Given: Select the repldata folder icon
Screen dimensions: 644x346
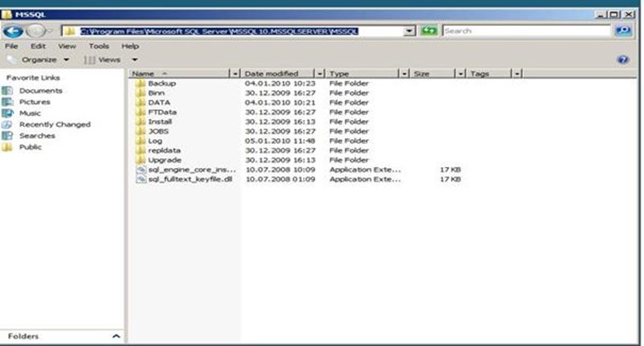Looking at the screenshot, I should [x=141, y=150].
